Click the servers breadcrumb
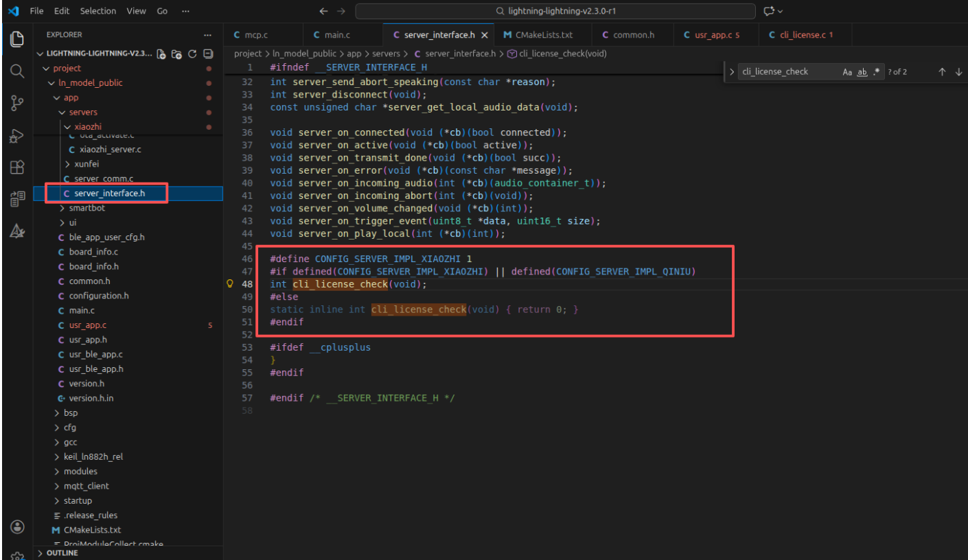 [387, 54]
